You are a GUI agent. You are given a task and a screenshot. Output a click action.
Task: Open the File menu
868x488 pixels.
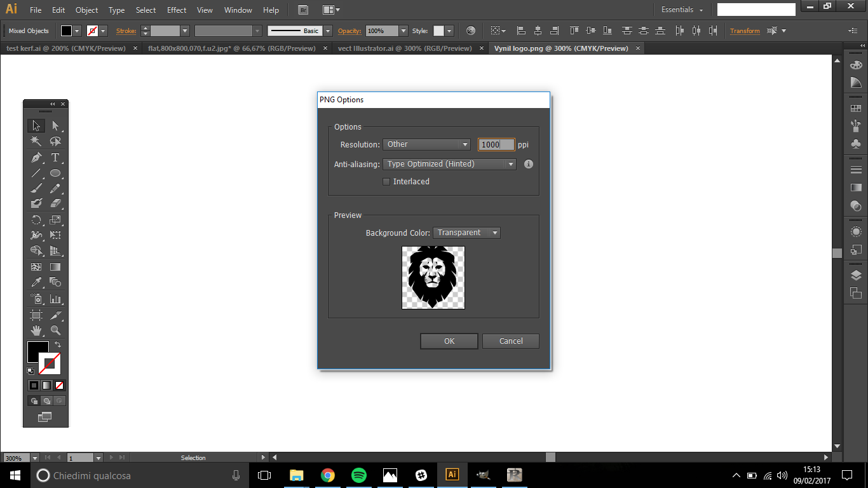tap(36, 10)
